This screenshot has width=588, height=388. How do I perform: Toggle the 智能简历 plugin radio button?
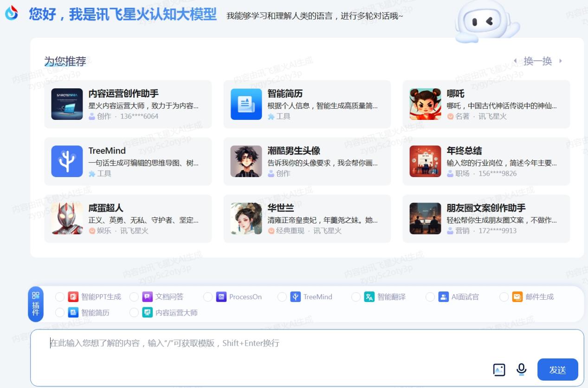tap(60, 313)
